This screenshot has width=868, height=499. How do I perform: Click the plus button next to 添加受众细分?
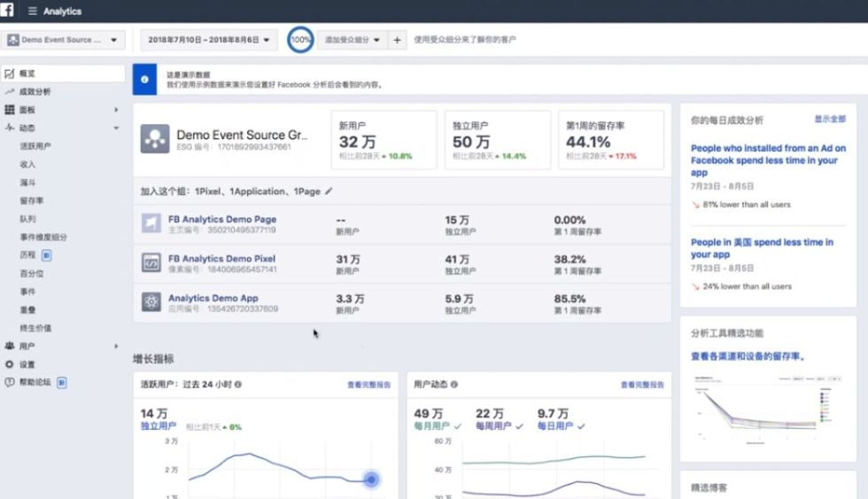[398, 40]
